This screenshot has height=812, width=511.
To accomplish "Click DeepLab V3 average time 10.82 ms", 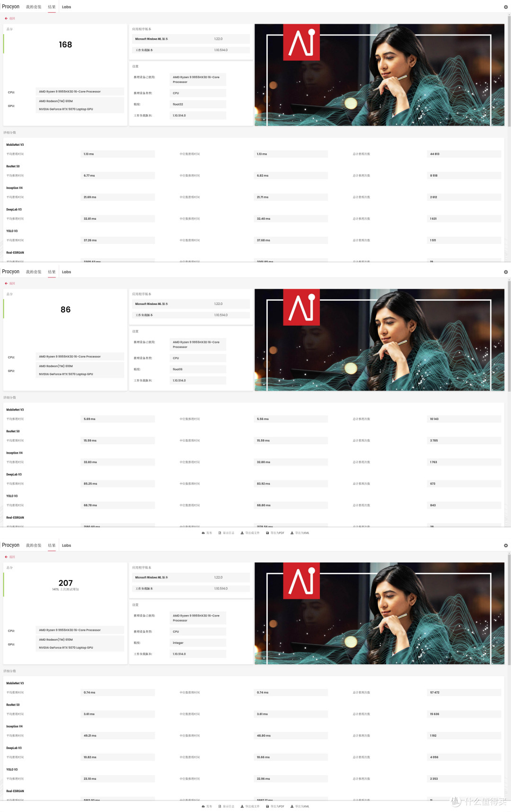I will pyautogui.click(x=118, y=757).
